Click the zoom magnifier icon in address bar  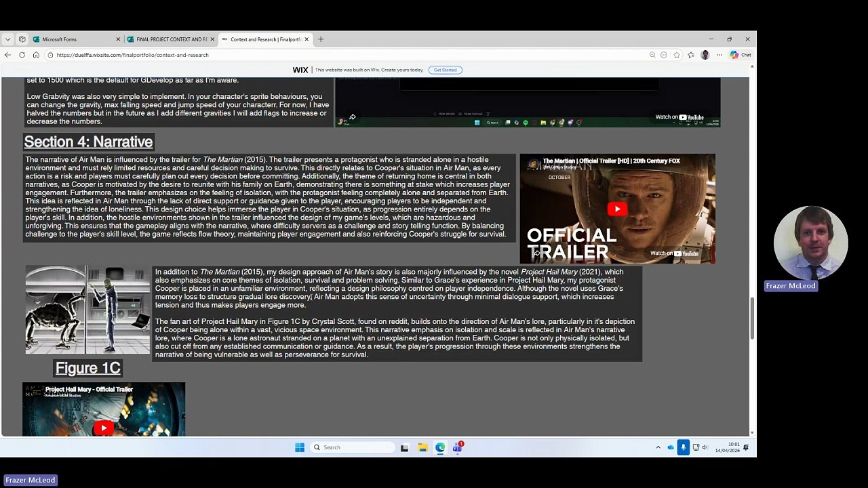pyautogui.click(x=652, y=55)
